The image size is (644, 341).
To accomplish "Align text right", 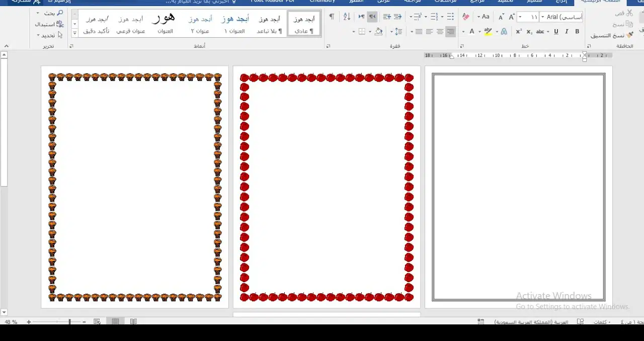I will tap(450, 32).
